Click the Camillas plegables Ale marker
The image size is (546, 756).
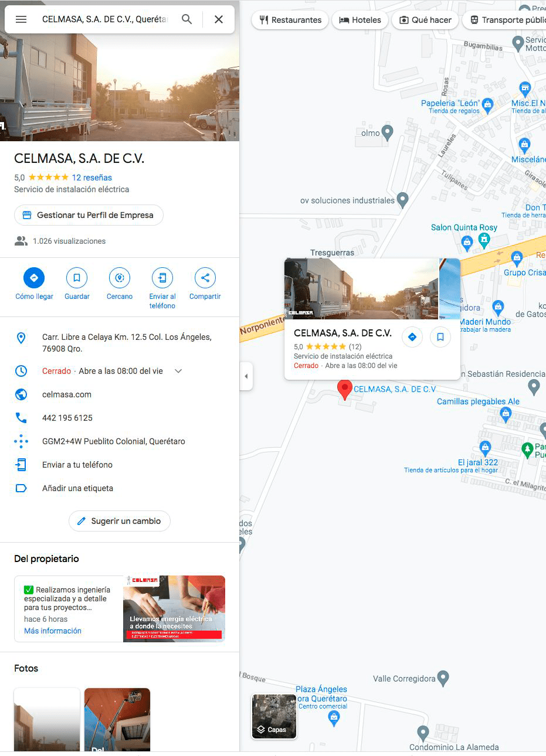point(506,414)
